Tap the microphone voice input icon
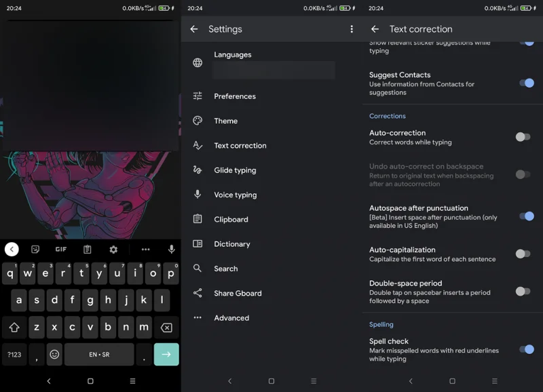543x392 pixels. pos(172,249)
